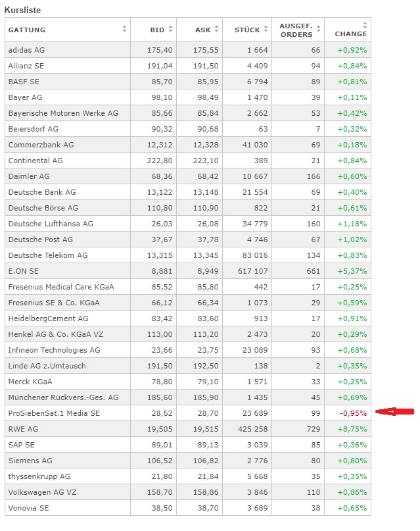Click the red arrow marker beside the table
The width and height of the screenshot is (420, 531).
pos(394,413)
